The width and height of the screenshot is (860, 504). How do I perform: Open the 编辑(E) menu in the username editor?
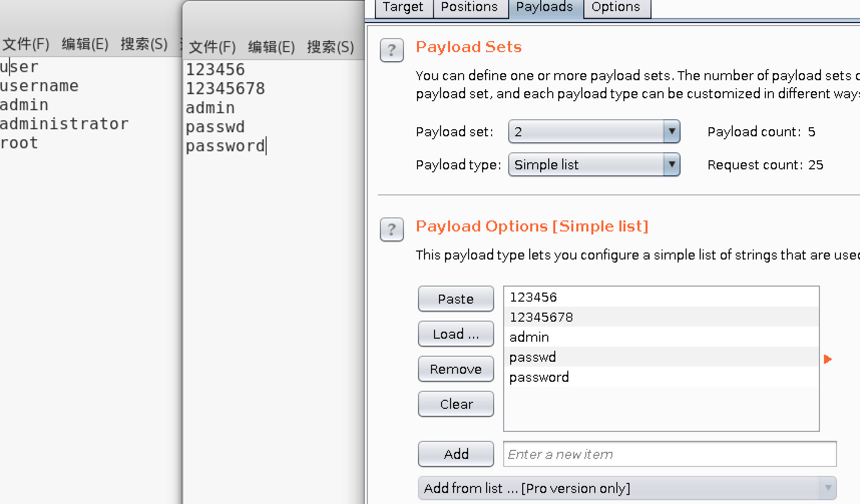[85, 44]
